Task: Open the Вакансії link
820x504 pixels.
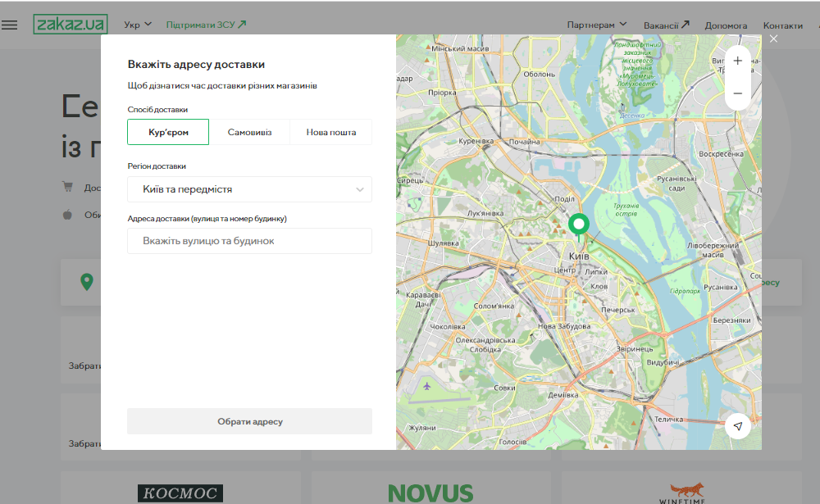Action: (x=666, y=25)
